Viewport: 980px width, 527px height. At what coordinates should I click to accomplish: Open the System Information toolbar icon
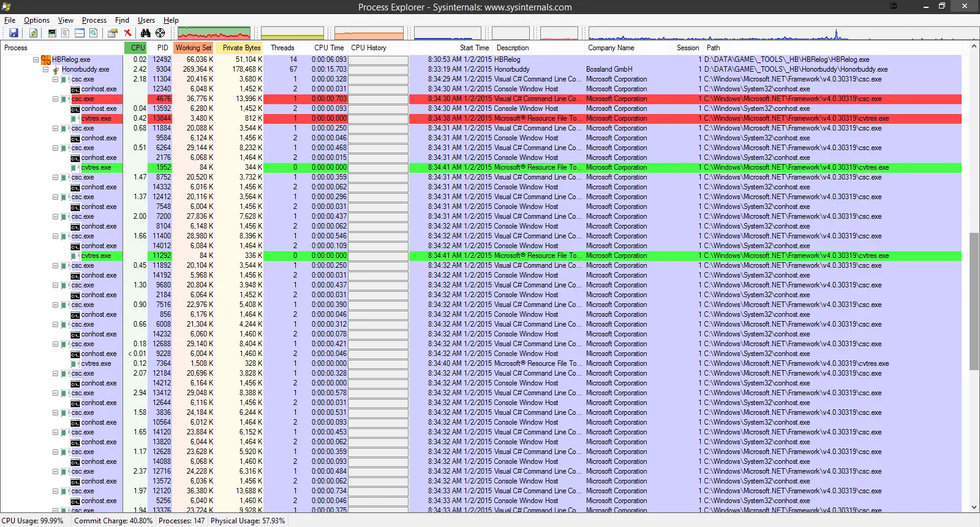(x=52, y=33)
